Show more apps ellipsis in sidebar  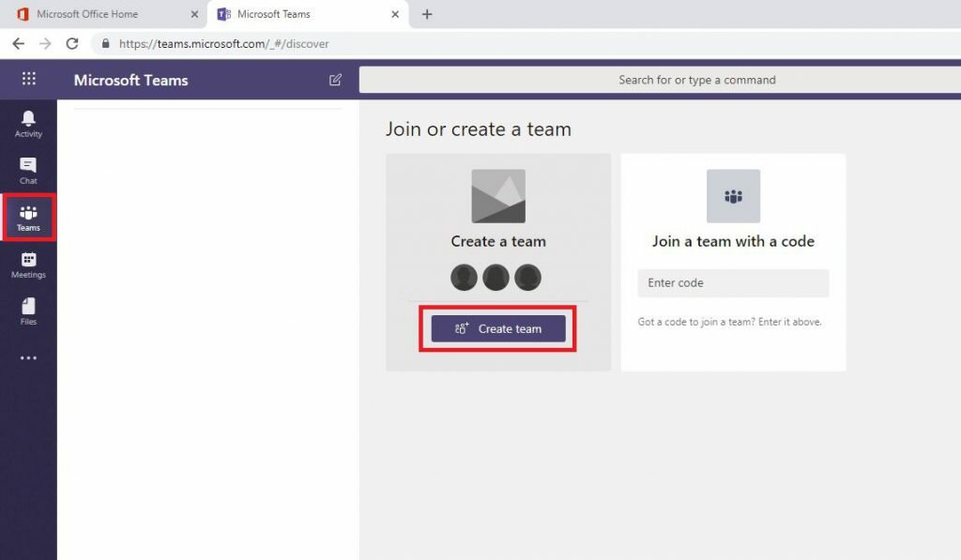click(x=28, y=357)
